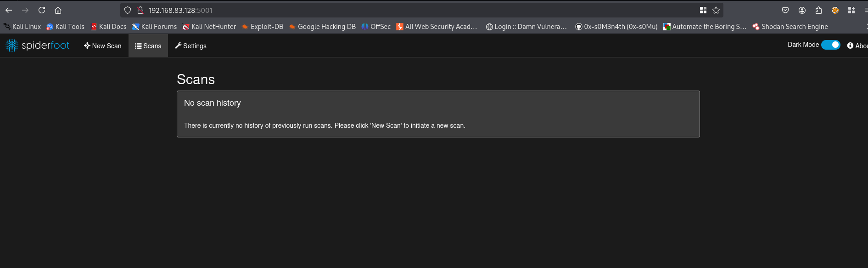Click the orange extension icon in toolbar

pyautogui.click(x=835, y=10)
